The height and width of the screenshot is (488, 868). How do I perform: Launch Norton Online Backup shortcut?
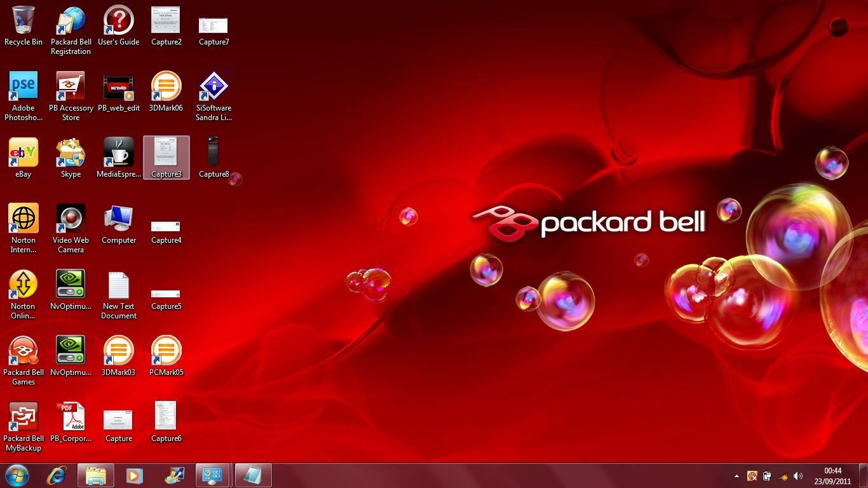(x=24, y=295)
